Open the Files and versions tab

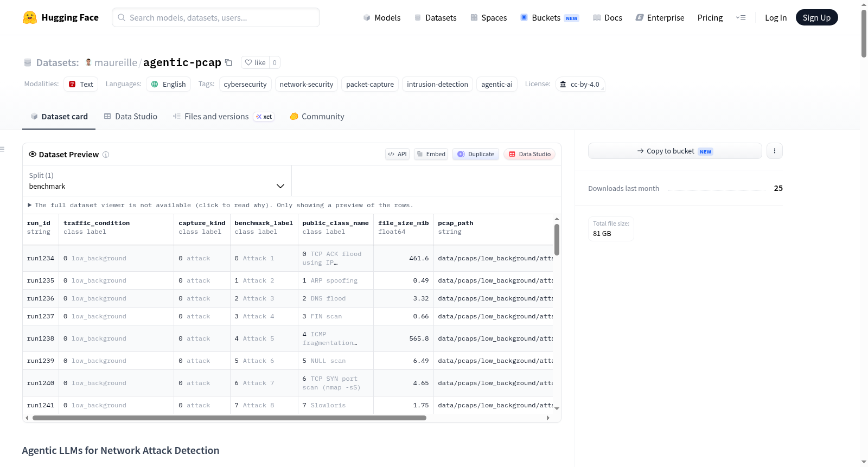pos(224,117)
